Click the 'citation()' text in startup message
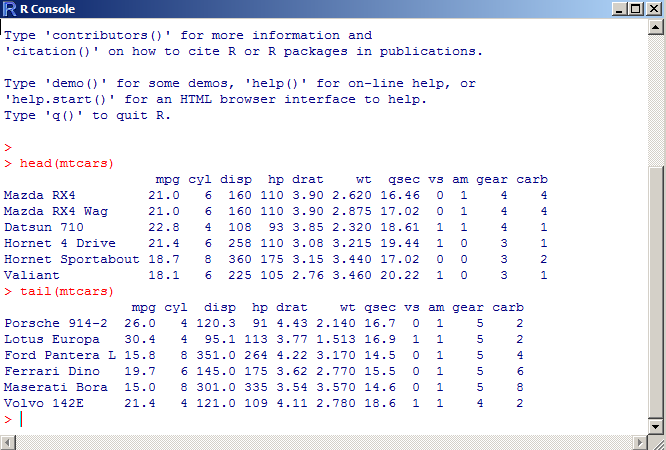The image size is (666, 450). pyautogui.click(x=52, y=52)
